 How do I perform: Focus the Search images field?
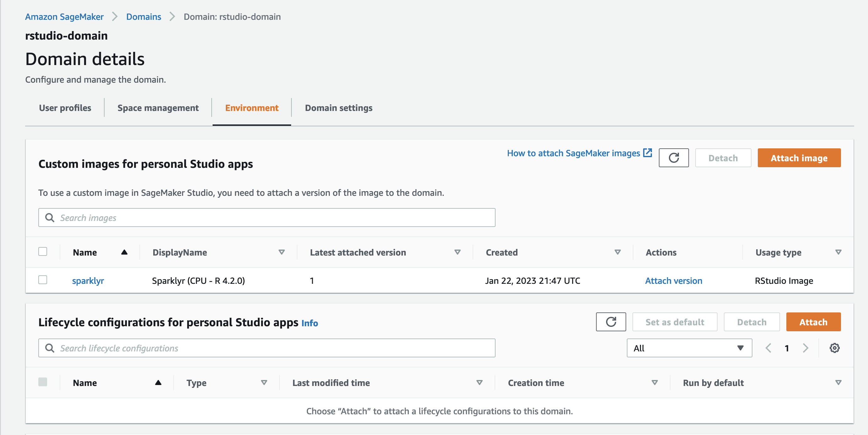click(266, 217)
